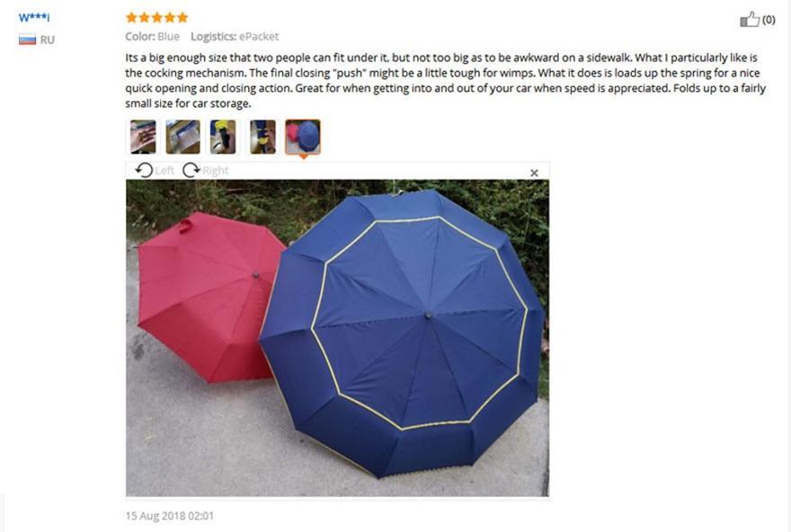
Task: Open the second review thumbnail of the package
Action: (x=182, y=137)
